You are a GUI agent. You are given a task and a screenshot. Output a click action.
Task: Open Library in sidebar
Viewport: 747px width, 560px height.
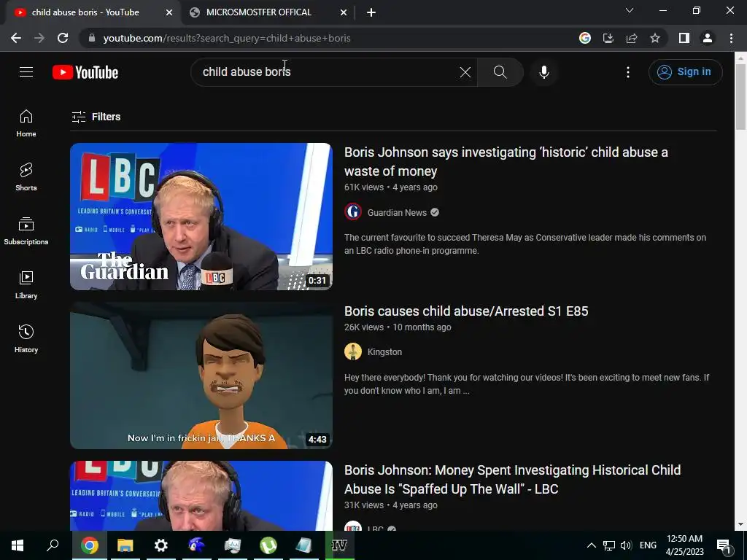point(26,285)
